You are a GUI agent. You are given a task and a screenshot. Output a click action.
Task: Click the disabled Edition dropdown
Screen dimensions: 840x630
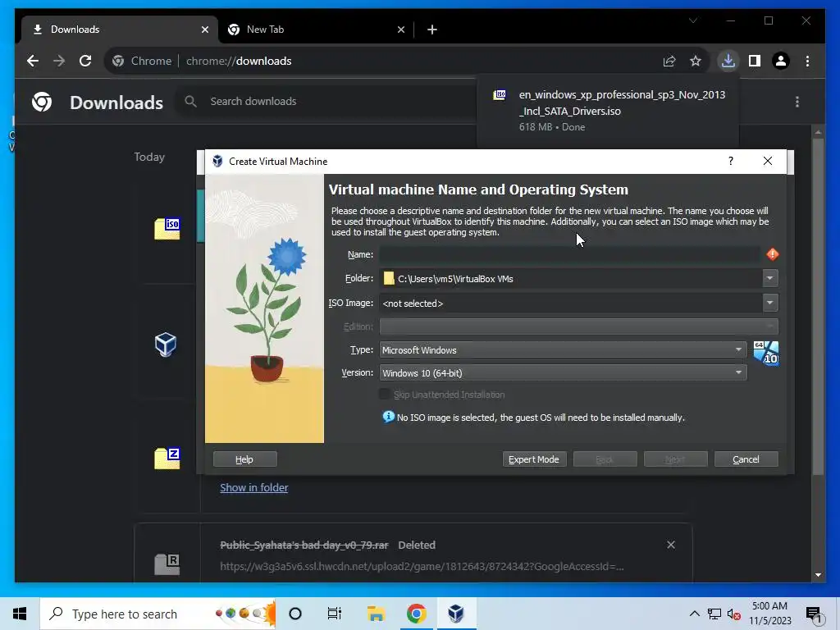click(578, 326)
